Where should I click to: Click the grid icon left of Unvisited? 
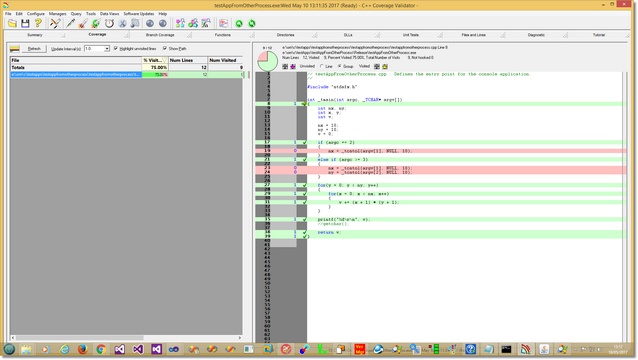(285, 66)
